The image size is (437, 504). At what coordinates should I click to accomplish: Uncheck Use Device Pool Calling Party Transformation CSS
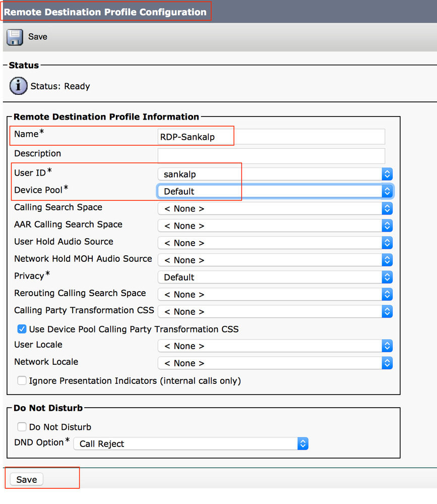[22, 329]
